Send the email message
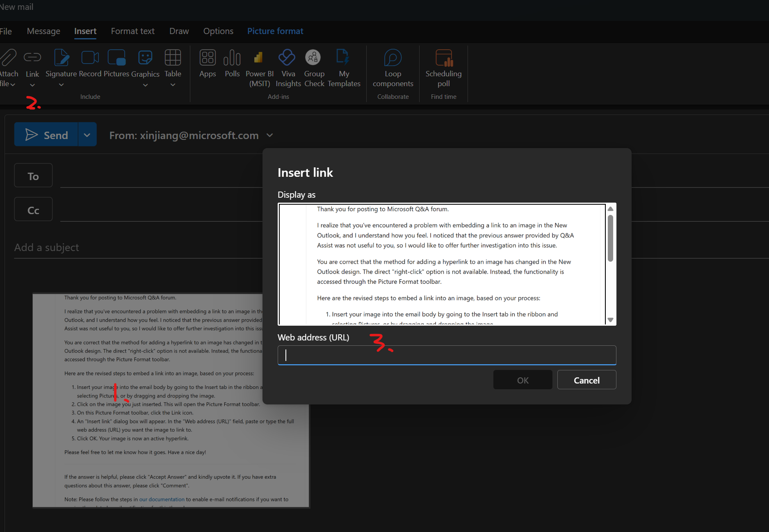Screen dimensions: 769x532 coord(46,135)
